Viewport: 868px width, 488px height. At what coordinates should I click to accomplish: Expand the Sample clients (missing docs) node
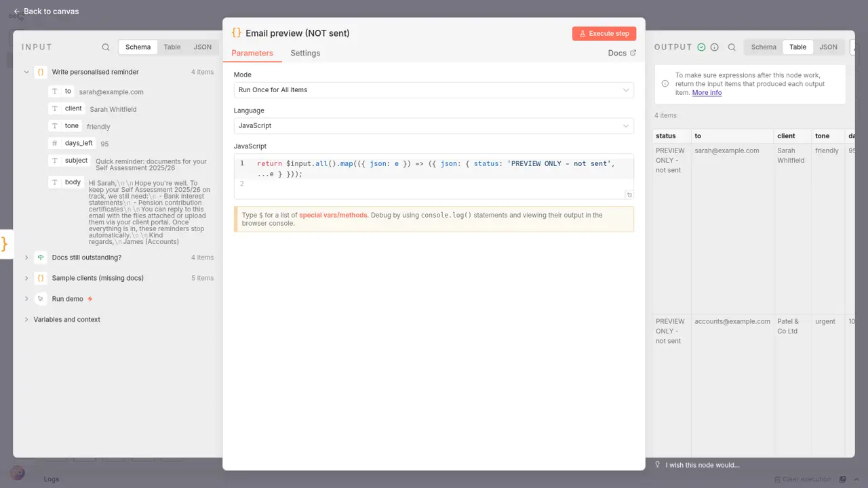tap(26, 278)
